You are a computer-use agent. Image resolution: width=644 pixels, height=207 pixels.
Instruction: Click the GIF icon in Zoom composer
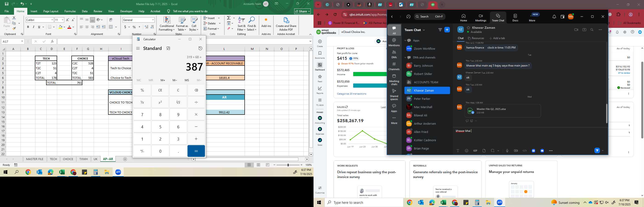475,151
